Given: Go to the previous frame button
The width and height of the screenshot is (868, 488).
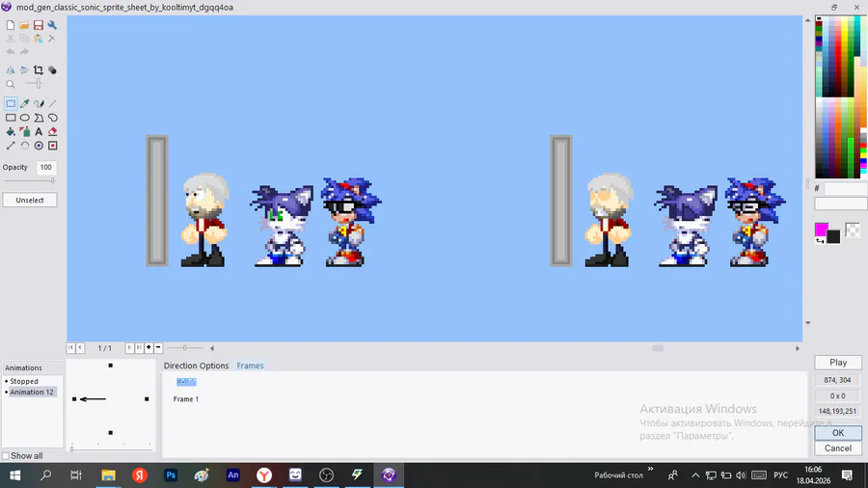Looking at the screenshot, I should click(80, 347).
